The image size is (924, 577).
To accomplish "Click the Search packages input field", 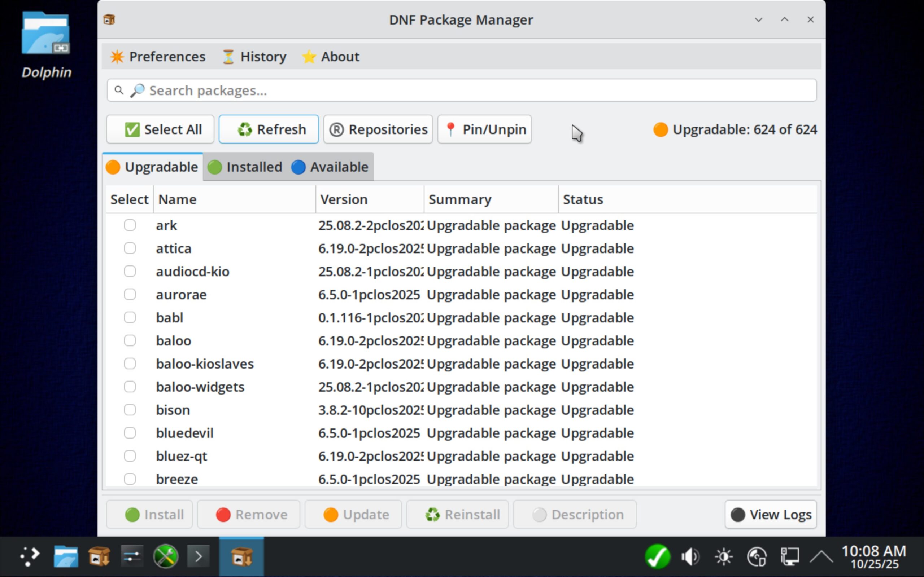I will click(x=462, y=91).
